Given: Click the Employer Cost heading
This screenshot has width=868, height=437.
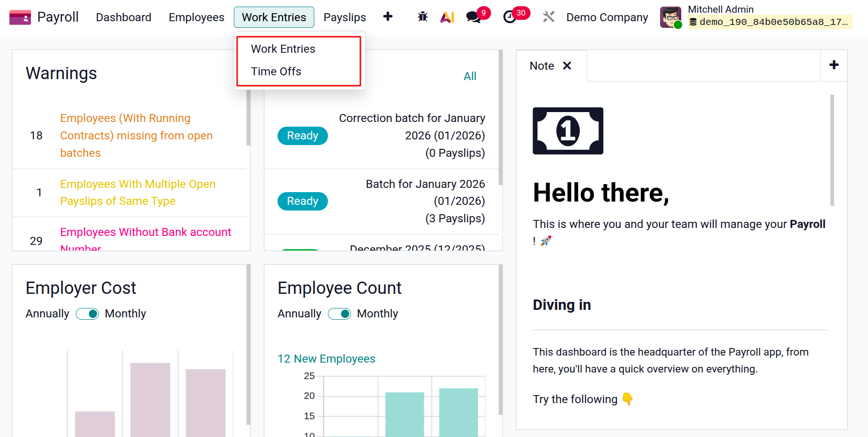Looking at the screenshot, I should pos(81,288).
